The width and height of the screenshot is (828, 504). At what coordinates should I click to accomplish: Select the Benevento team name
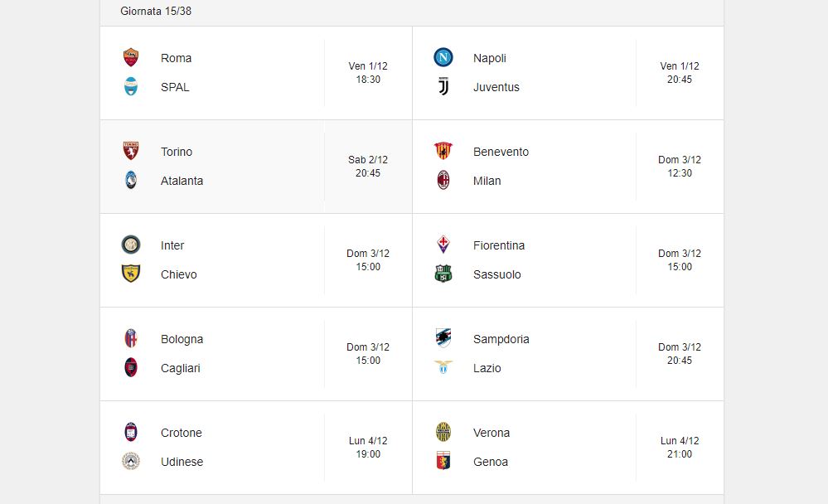[501, 152]
